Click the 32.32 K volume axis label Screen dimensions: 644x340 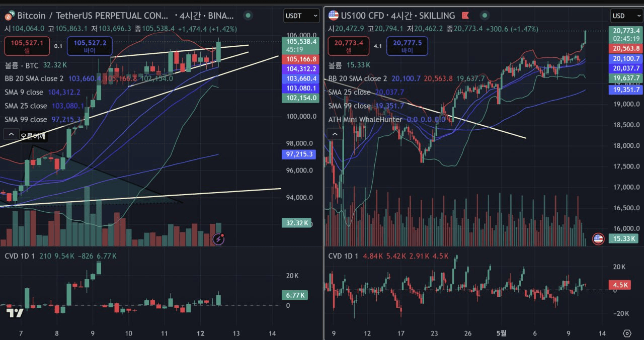(x=297, y=222)
